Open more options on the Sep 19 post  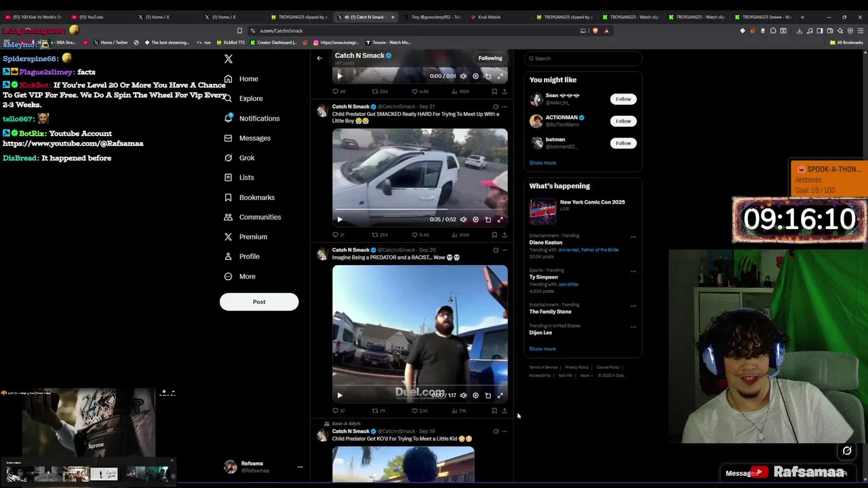(x=504, y=431)
